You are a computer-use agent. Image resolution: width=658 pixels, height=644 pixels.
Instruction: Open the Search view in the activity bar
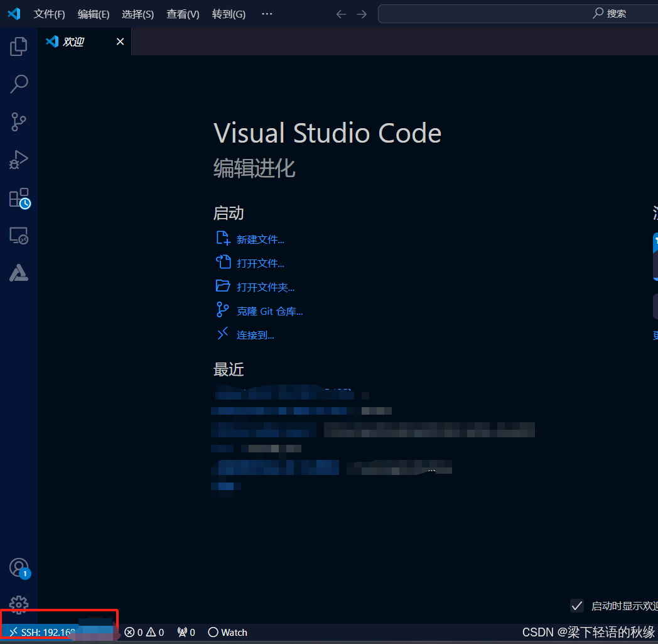[18, 84]
